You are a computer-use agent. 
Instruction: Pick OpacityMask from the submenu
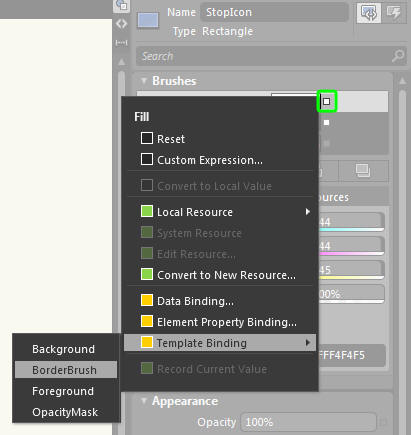(66, 412)
